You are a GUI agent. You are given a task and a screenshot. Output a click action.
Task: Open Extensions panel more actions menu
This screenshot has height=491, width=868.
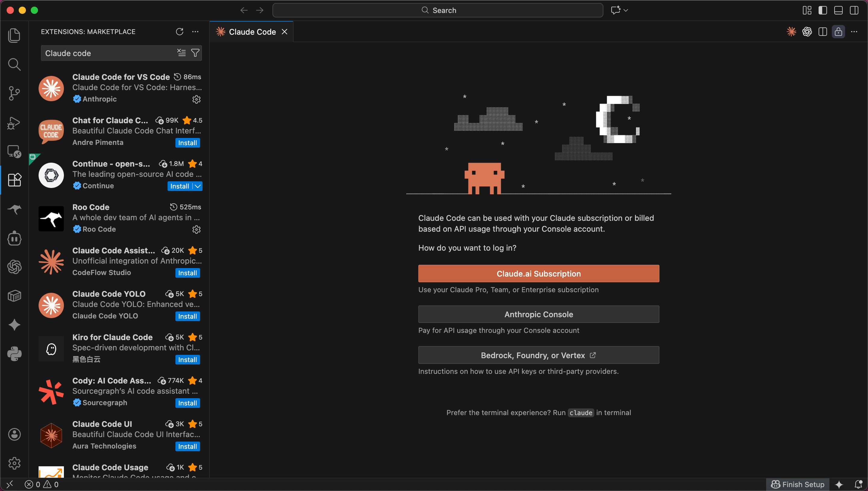click(x=195, y=32)
